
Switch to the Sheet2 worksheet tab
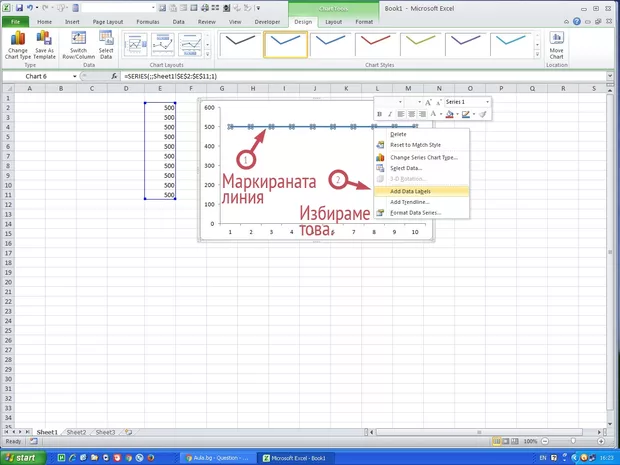[76, 432]
